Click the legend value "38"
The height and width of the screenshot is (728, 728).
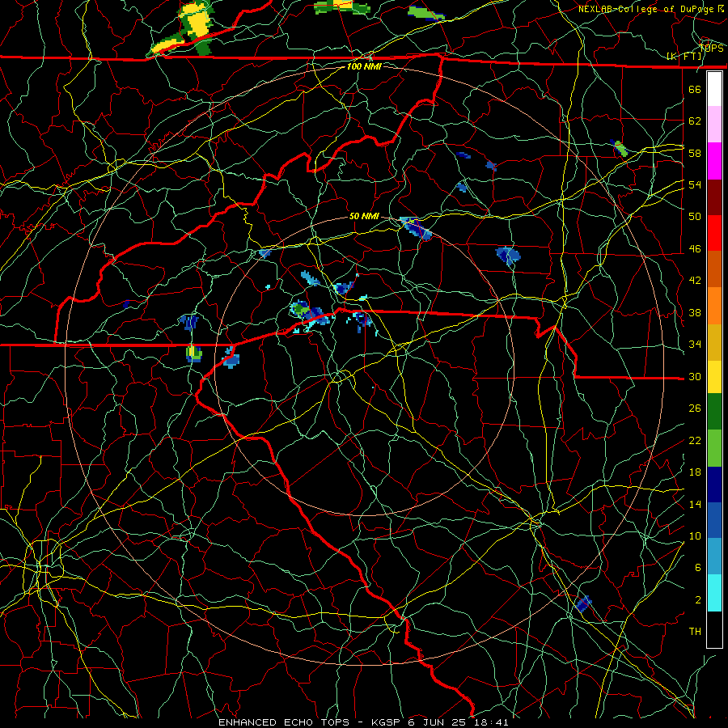695,312
